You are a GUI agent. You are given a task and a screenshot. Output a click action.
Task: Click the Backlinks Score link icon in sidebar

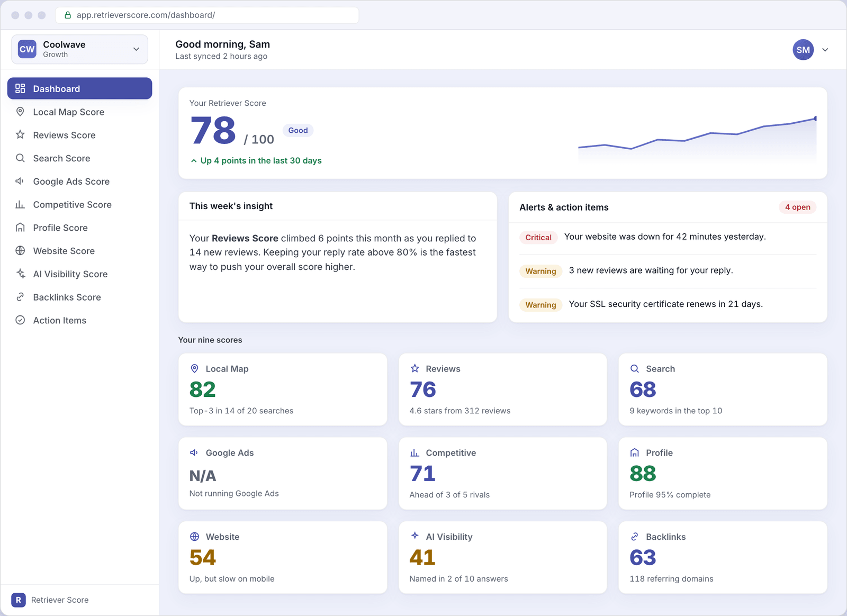(20, 297)
